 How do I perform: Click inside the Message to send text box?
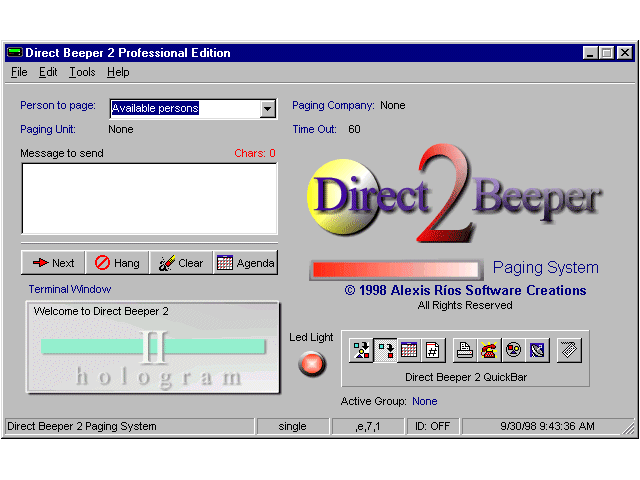(149, 198)
